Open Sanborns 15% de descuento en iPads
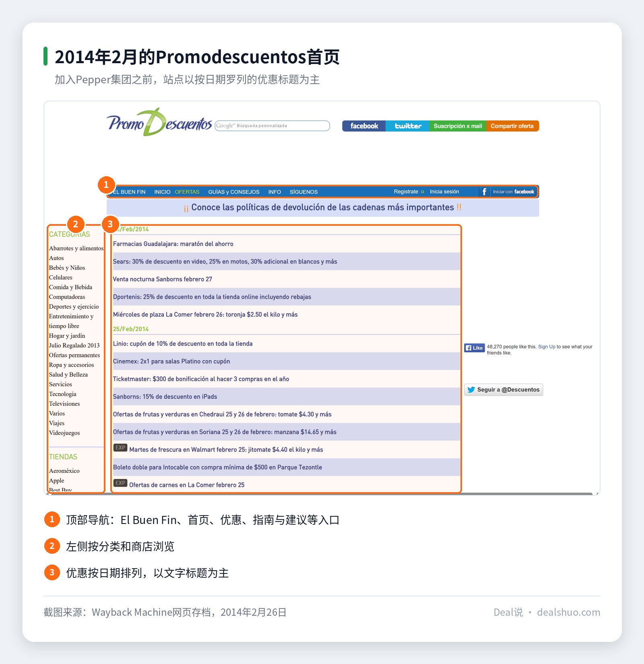644x664 pixels. pos(165,397)
